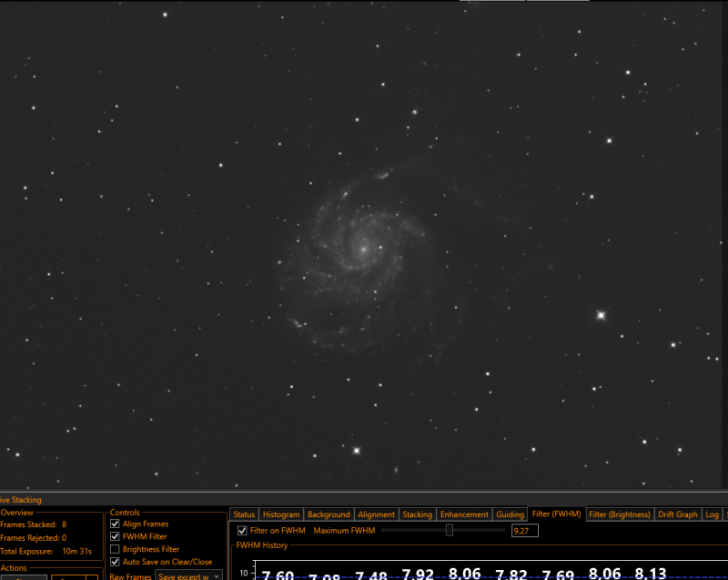Toggle Auto Save on Clear/Close
The width and height of the screenshot is (728, 580).
tap(115, 562)
